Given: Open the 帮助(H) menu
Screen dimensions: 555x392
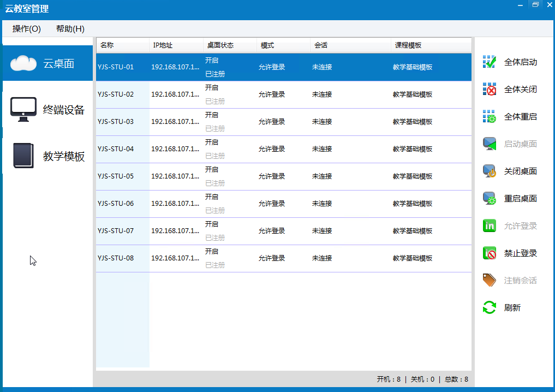Looking at the screenshot, I should 70,29.
